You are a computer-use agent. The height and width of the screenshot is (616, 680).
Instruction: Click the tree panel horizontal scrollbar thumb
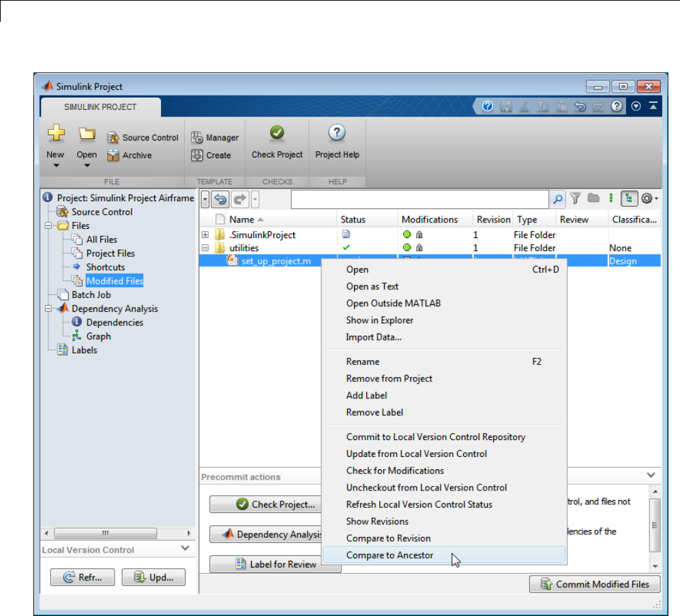pos(106,533)
